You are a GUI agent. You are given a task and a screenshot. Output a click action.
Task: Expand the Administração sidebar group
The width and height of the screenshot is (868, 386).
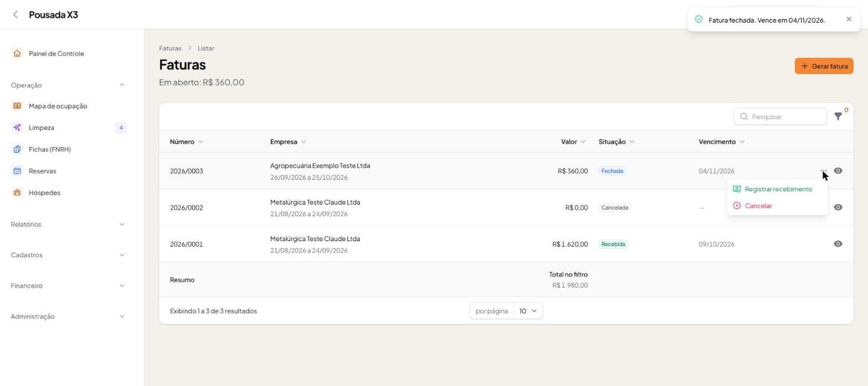point(122,317)
